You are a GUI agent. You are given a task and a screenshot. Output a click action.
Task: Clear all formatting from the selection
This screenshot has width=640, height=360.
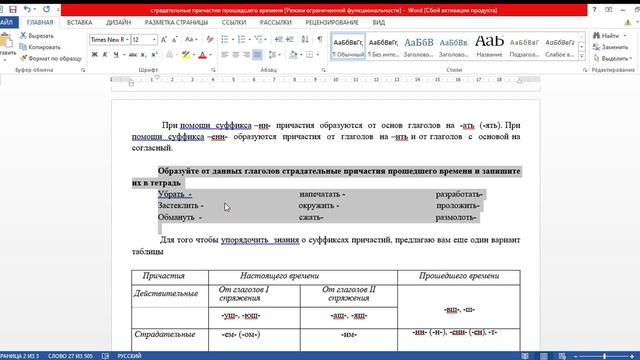[210, 40]
